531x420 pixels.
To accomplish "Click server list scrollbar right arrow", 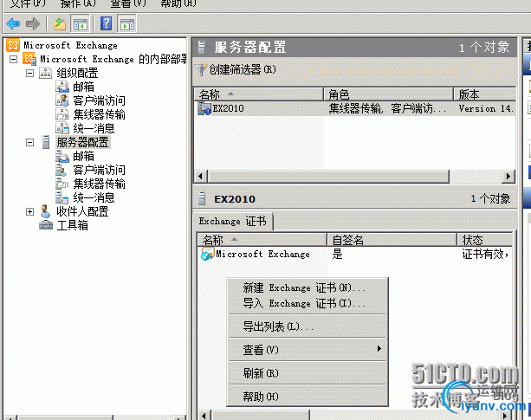I will click(508, 177).
